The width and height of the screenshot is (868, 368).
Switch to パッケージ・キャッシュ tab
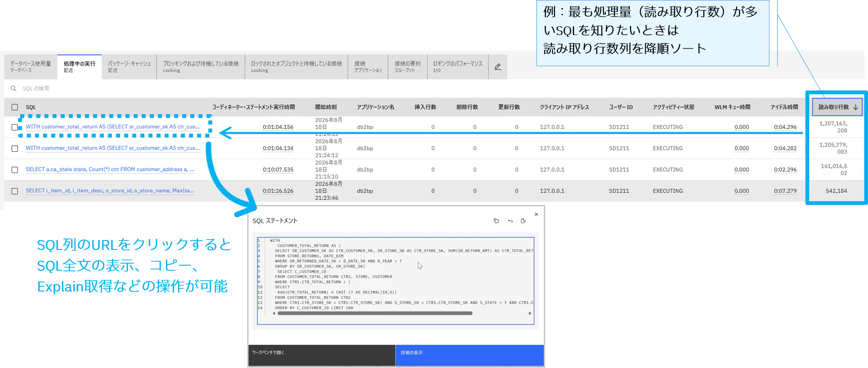(x=129, y=67)
